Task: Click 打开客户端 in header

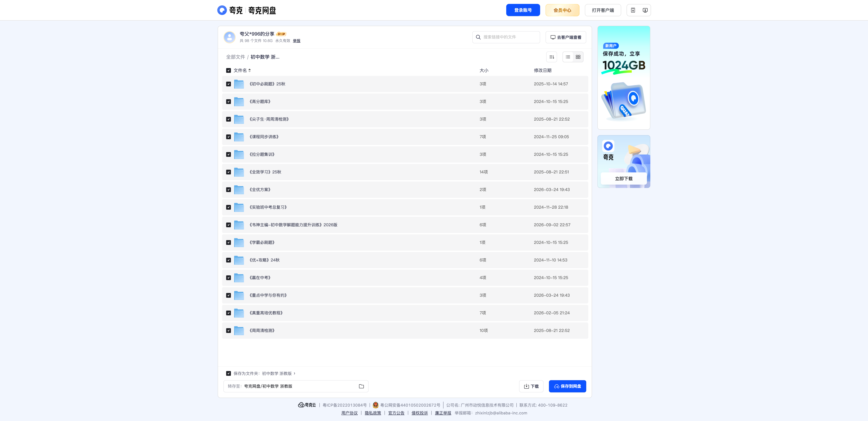Action: [603, 10]
